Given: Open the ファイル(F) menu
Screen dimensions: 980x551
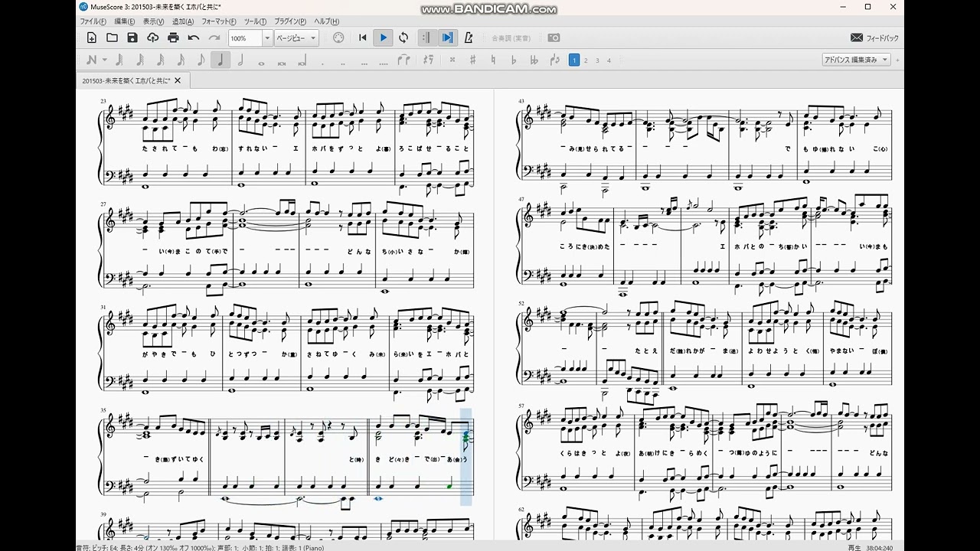Looking at the screenshot, I should (93, 21).
